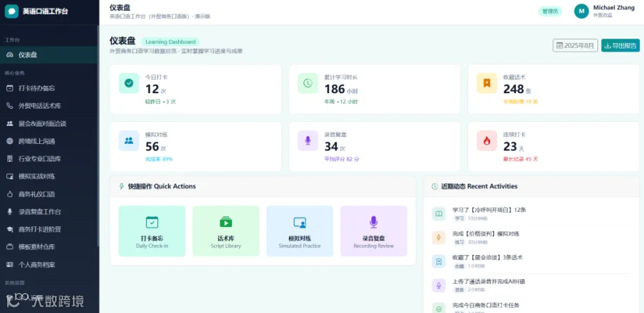
Task: Click the 管理员 role badge
Action: click(x=550, y=11)
